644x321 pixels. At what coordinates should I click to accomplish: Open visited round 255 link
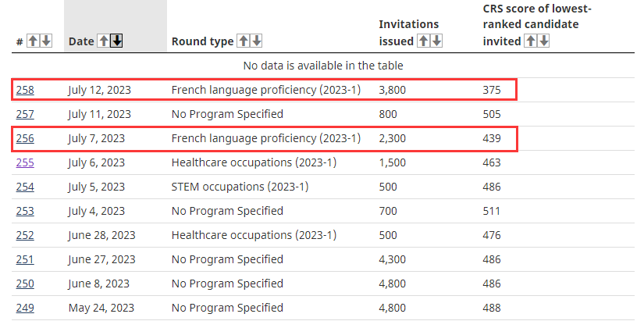(x=25, y=162)
